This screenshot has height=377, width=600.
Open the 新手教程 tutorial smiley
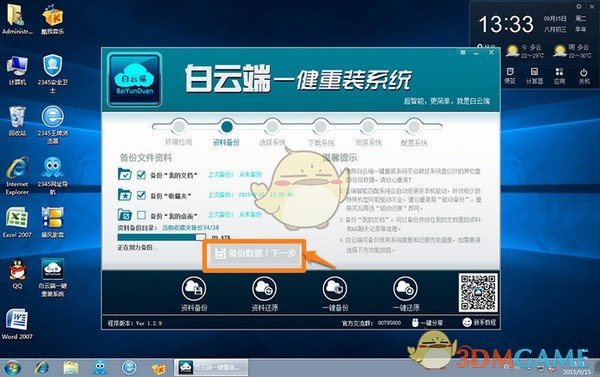[479, 322]
